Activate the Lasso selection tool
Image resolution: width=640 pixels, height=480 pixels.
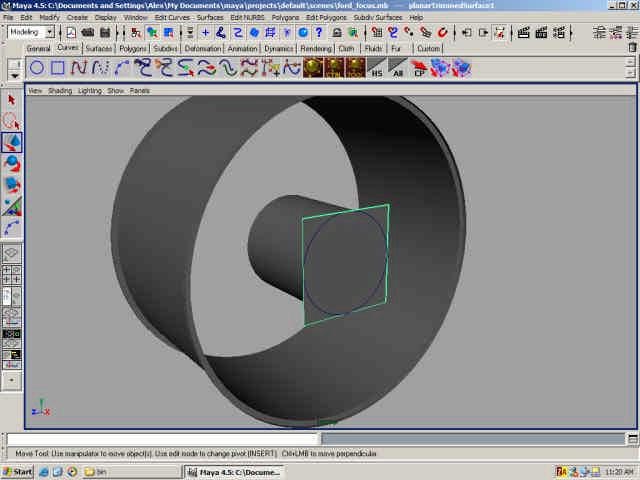[12, 121]
